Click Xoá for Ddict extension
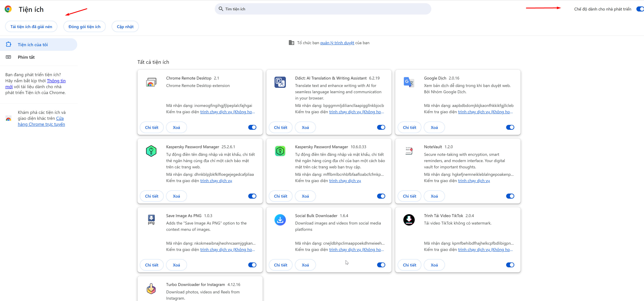644x301 pixels. [305, 127]
